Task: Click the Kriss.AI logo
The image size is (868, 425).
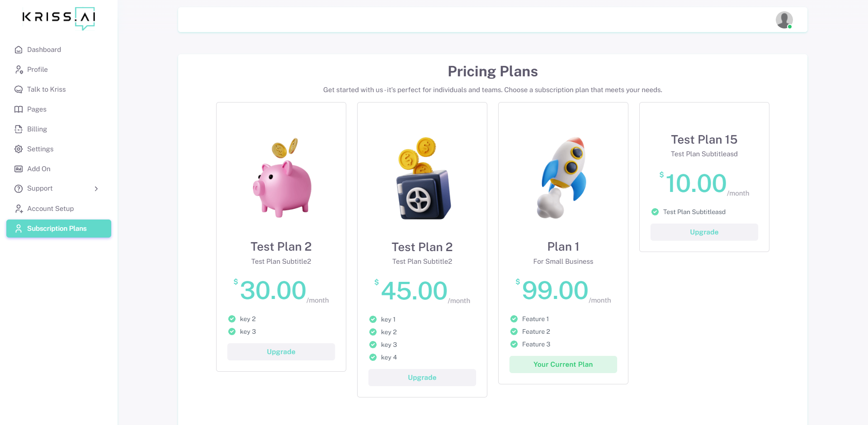Action: [59, 19]
